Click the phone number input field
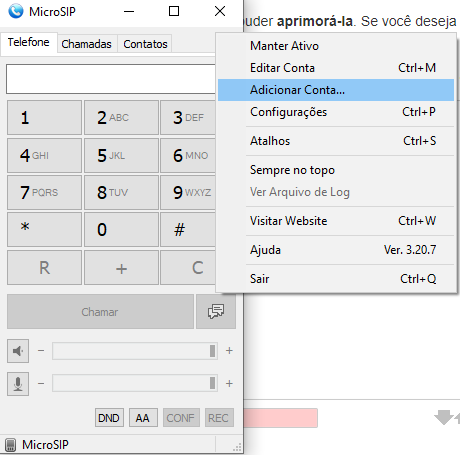The width and height of the screenshot is (460, 455). (x=111, y=79)
